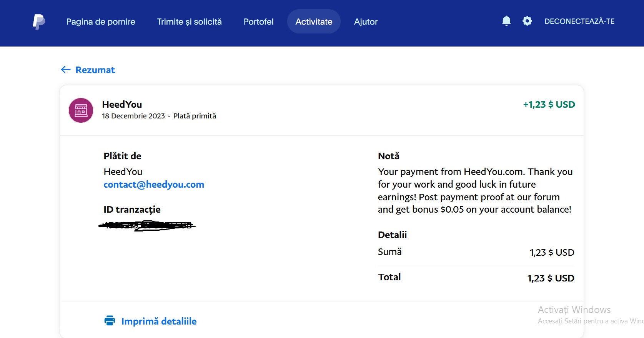
Task: Open the Ajutor menu item
Action: pyautogui.click(x=366, y=22)
